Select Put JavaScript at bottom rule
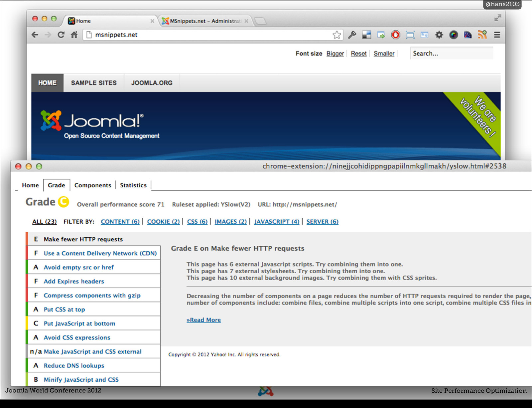 click(93, 323)
